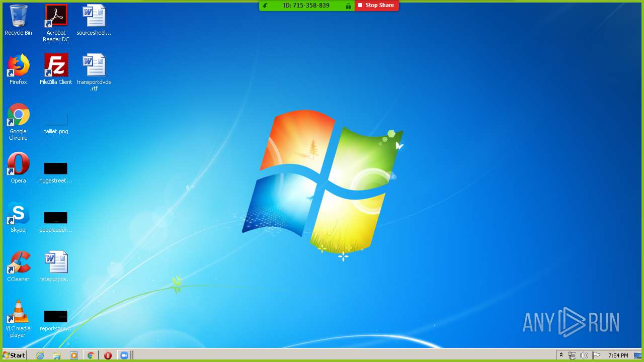This screenshot has width=644, height=362.
Task: Open the Action Center flag icon
Action: pos(596,355)
